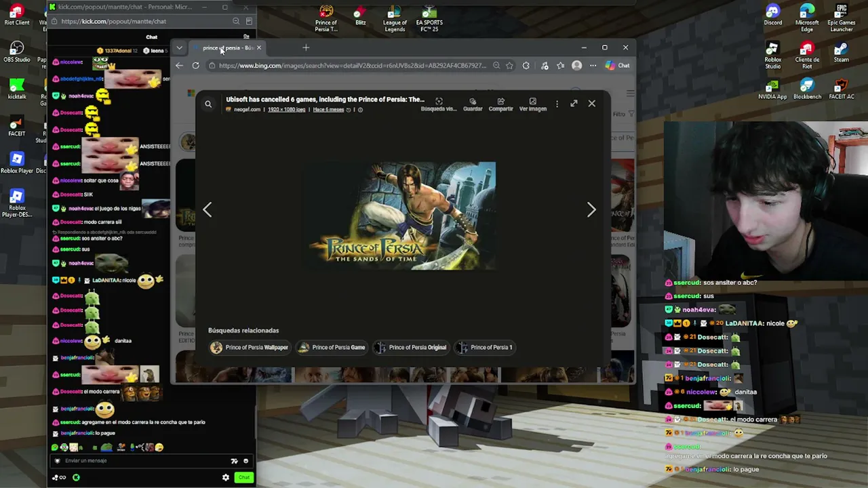Open Blockbench desktop shortcut
The height and width of the screenshot is (488, 868).
(807, 89)
